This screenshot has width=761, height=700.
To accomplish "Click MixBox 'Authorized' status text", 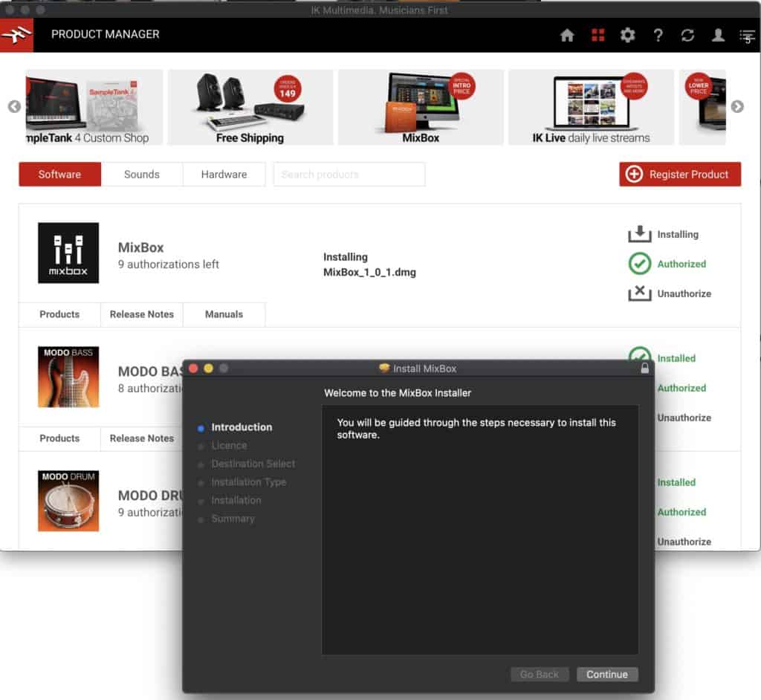I will [x=682, y=264].
